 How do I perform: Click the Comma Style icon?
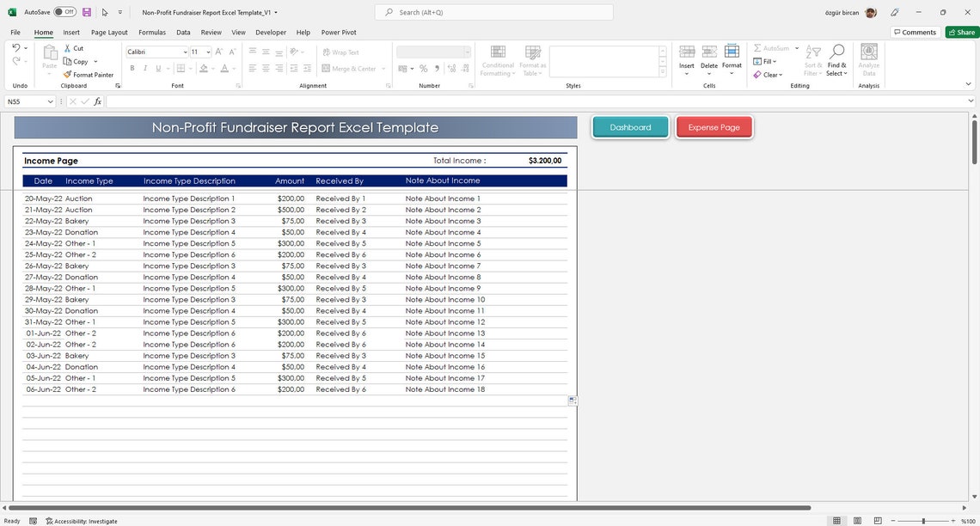tap(436, 69)
